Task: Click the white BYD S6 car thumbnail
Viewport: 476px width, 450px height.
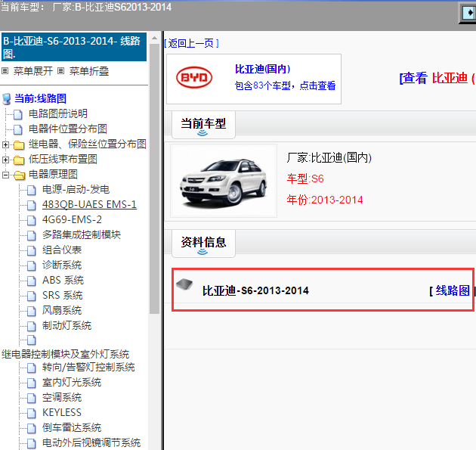Action: 224,181
